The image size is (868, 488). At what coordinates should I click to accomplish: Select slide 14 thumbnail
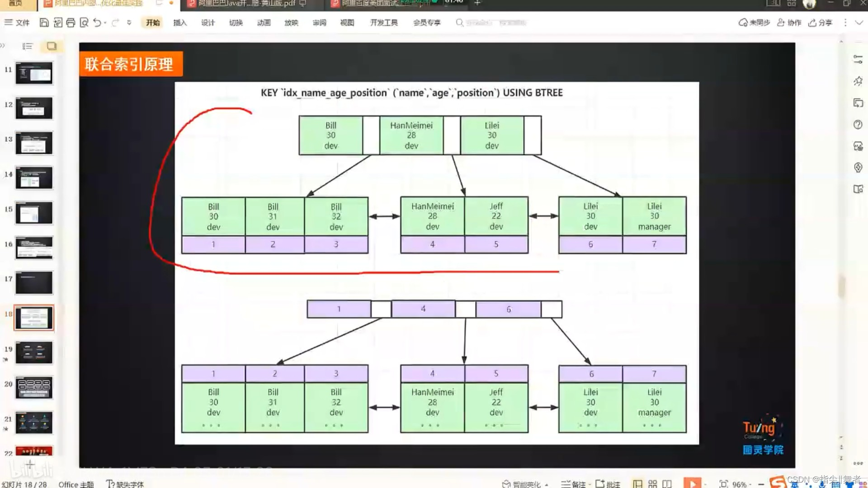pos(34,178)
